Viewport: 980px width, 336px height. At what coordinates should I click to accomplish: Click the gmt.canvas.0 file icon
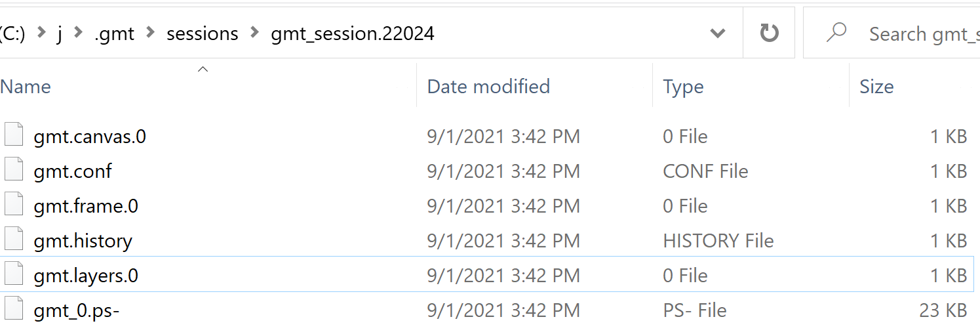[14, 136]
